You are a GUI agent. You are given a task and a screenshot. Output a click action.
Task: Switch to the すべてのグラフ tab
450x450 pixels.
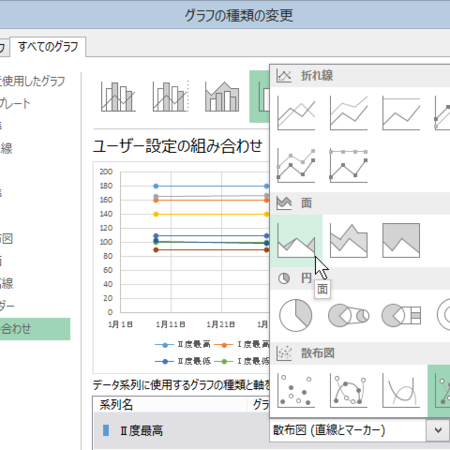pos(48,47)
